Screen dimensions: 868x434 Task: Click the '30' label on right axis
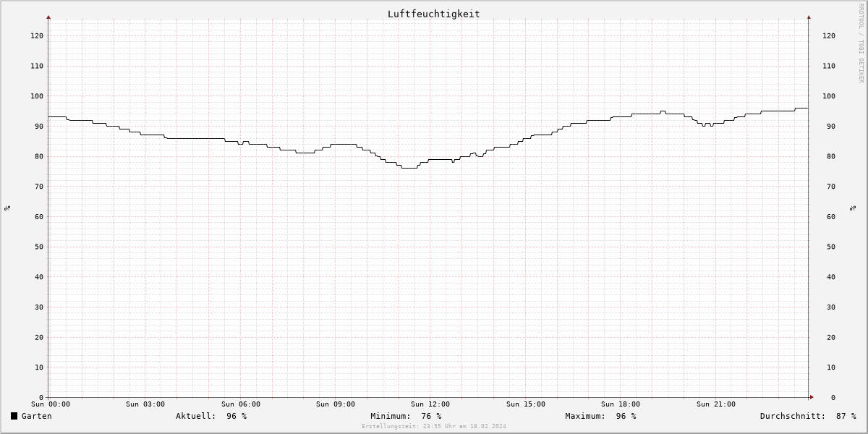pos(832,307)
